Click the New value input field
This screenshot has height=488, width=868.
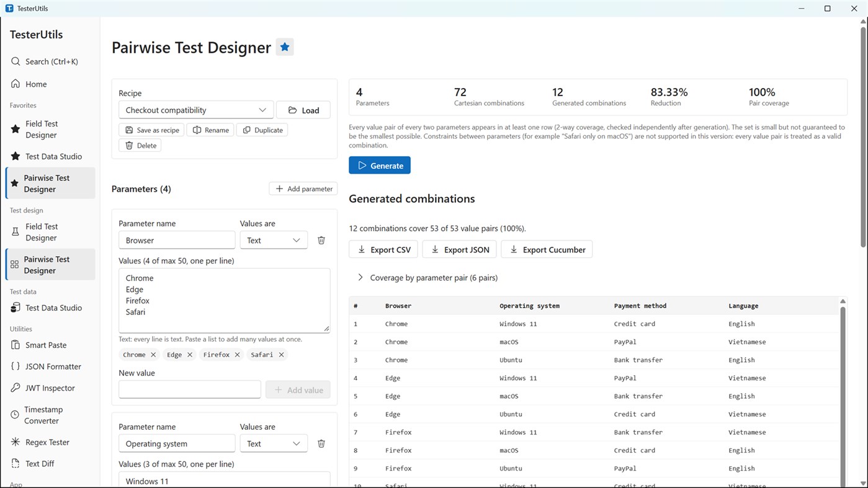[190, 389]
